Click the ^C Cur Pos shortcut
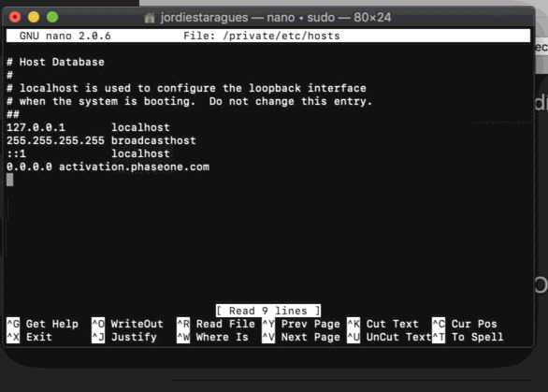Image resolution: width=548 pixels, height=392 pixels. tap(465, 324)
